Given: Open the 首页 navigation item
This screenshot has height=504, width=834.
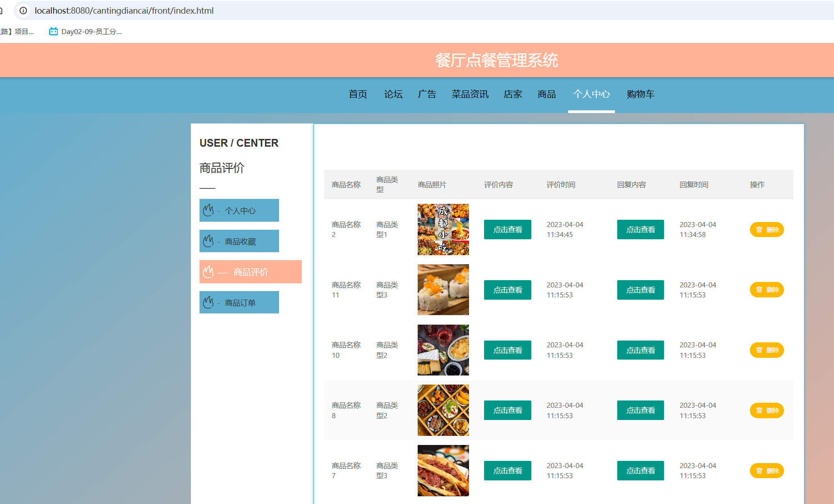Looking at the screenshot, I should point(358,94).
